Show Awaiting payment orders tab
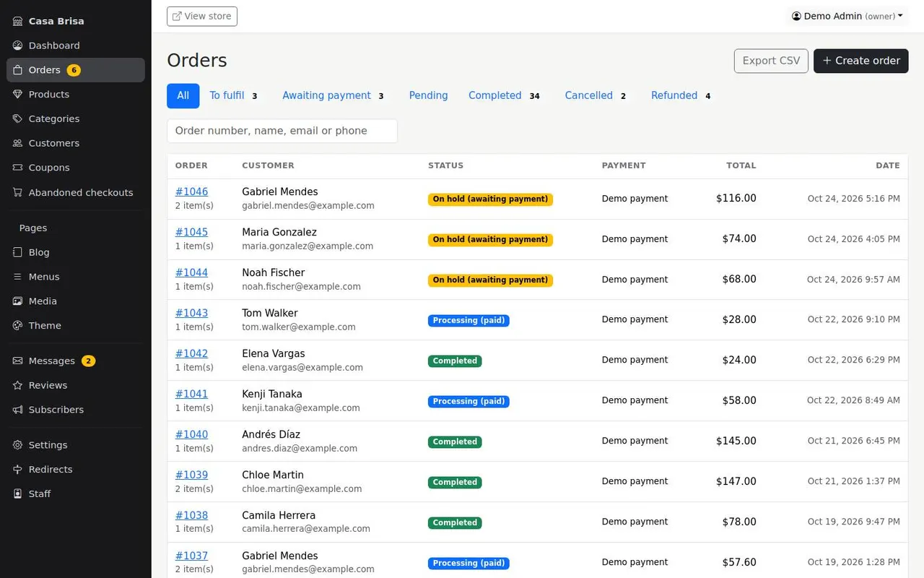 pyautogui.click(x=334, y=95)
